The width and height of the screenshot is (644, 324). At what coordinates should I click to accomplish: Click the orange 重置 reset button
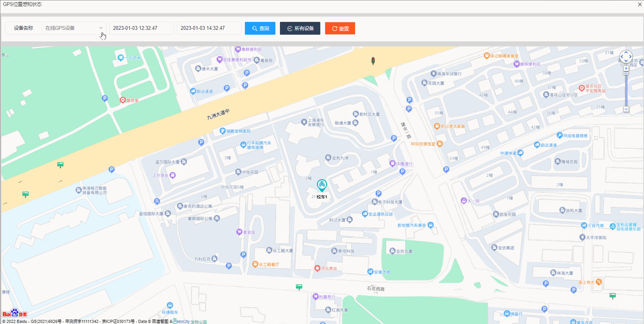tap(340, 28)
